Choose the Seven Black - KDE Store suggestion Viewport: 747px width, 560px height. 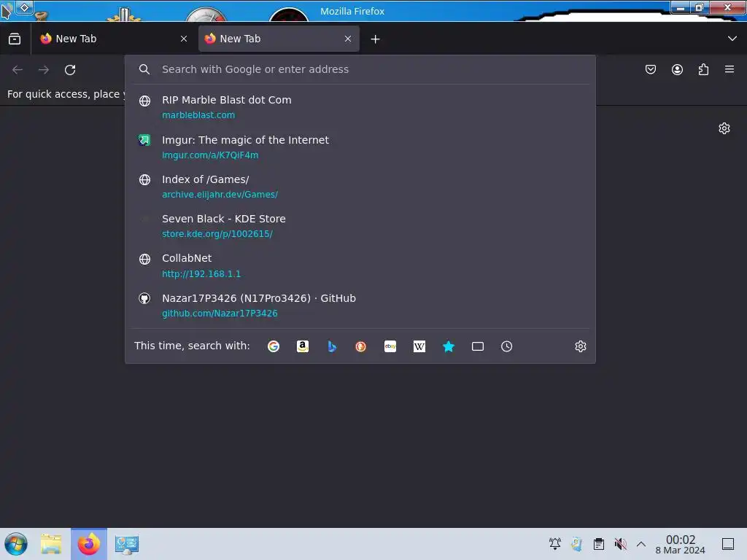(x=360, y=226)
